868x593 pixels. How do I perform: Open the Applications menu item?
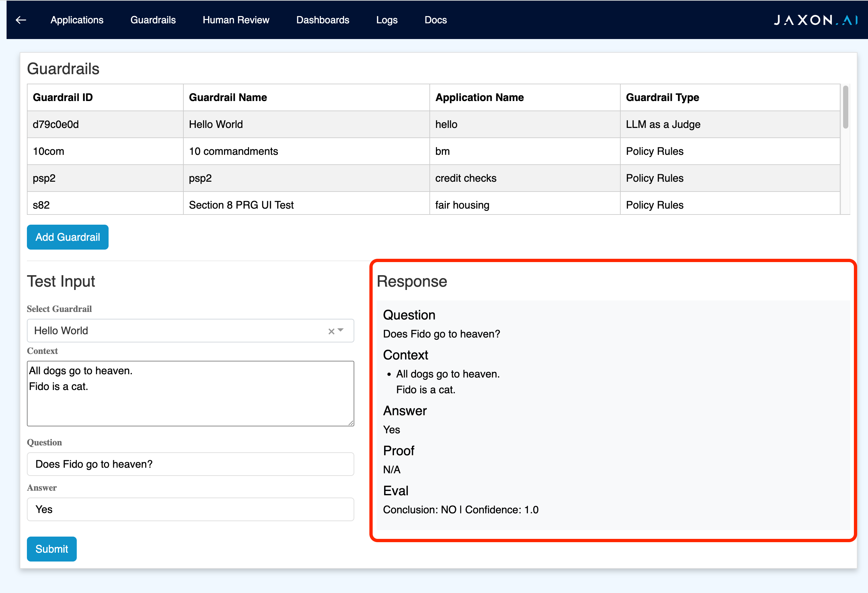pos(77,20)
